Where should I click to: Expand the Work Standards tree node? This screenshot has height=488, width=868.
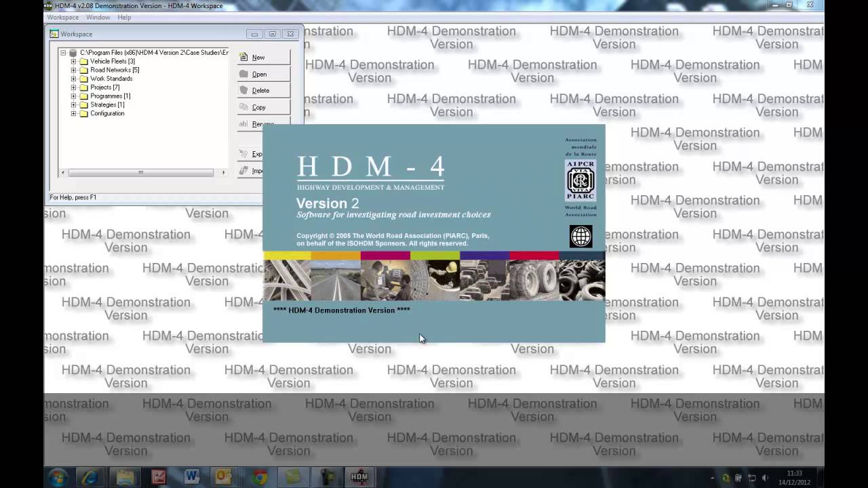coord(73,79)
